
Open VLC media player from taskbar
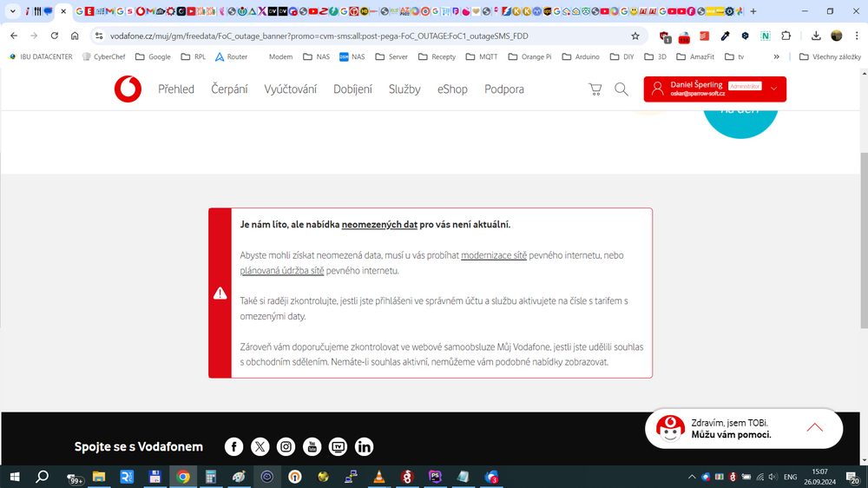(379, 477)
